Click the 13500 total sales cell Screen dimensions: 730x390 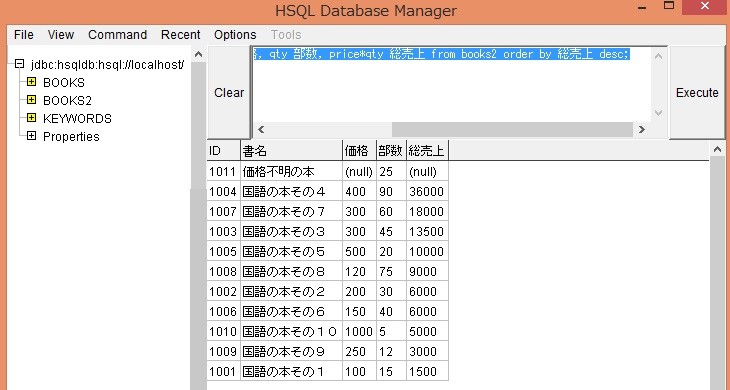pos(427,232)
